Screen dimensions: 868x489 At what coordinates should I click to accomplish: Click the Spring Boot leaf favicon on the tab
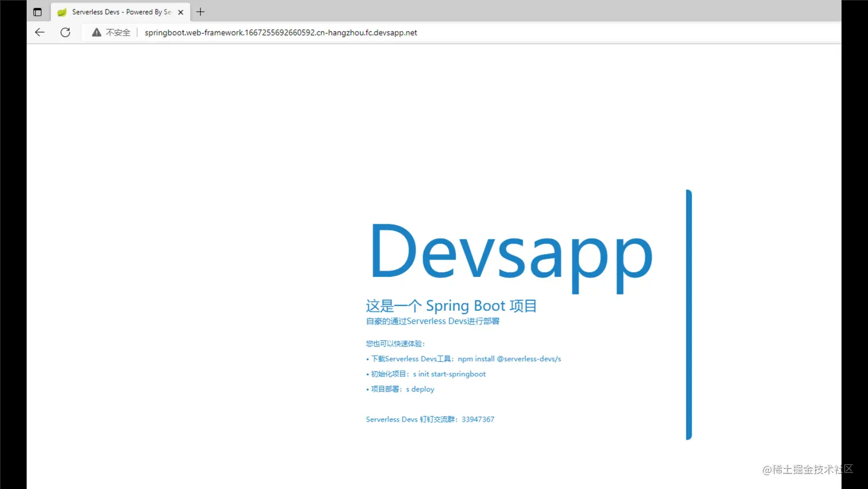[x=62, y=11]
